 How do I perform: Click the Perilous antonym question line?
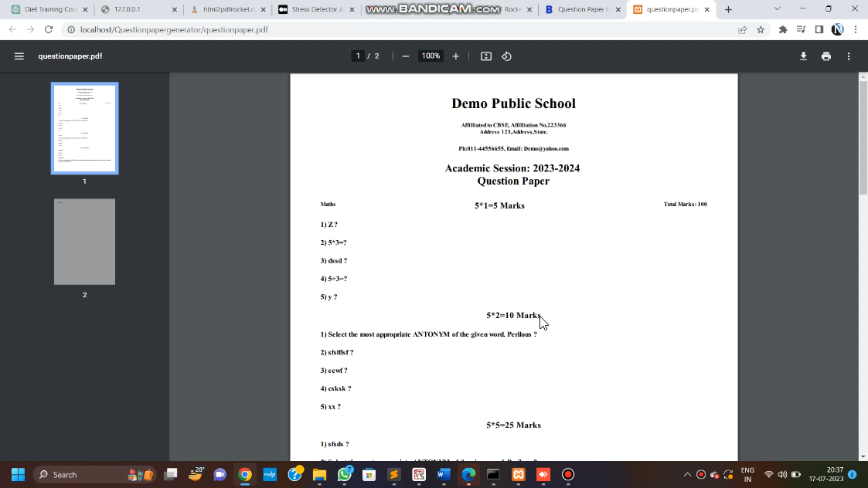click(428, 334)
